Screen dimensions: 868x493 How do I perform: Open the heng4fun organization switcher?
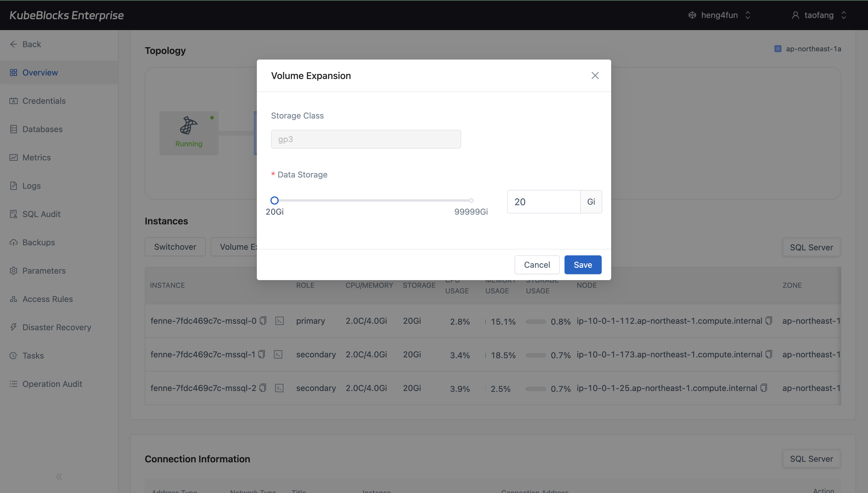tap(719, 15)
